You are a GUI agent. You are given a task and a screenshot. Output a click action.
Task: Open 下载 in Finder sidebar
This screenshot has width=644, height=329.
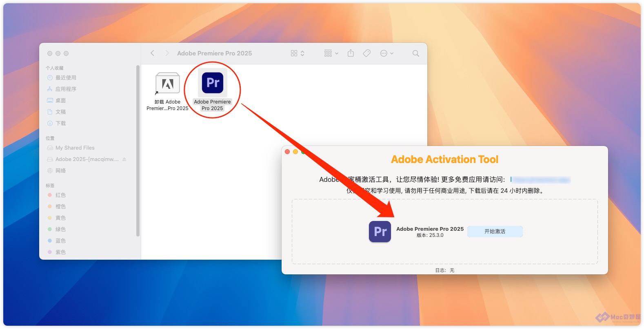coord(60,123)
